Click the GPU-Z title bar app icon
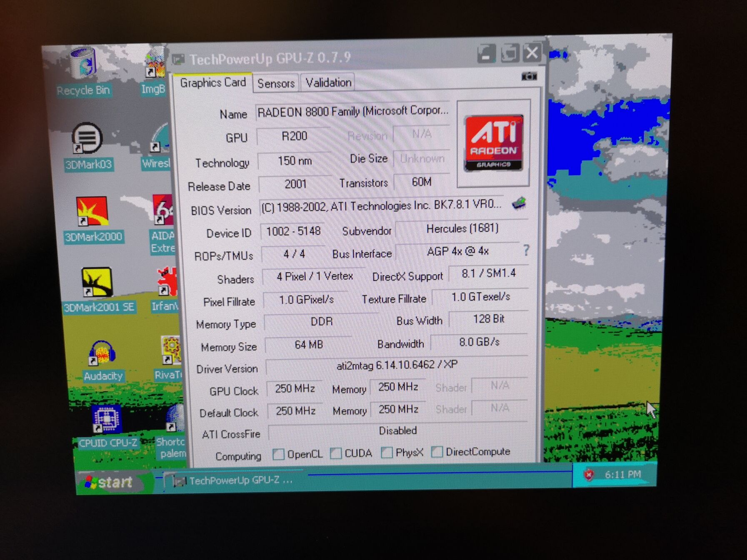Viewport: 747px width, 560px height. point(178,60)
